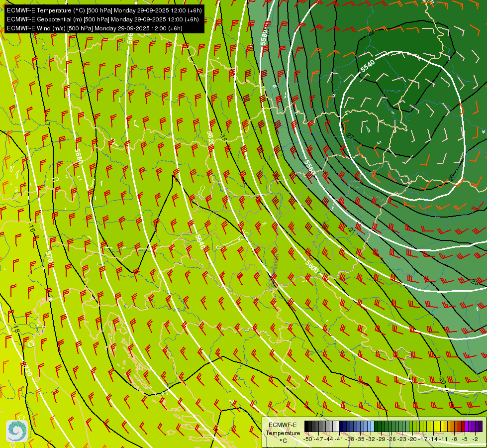Click the 5540 geopotential contour label

tap(368, 66)
